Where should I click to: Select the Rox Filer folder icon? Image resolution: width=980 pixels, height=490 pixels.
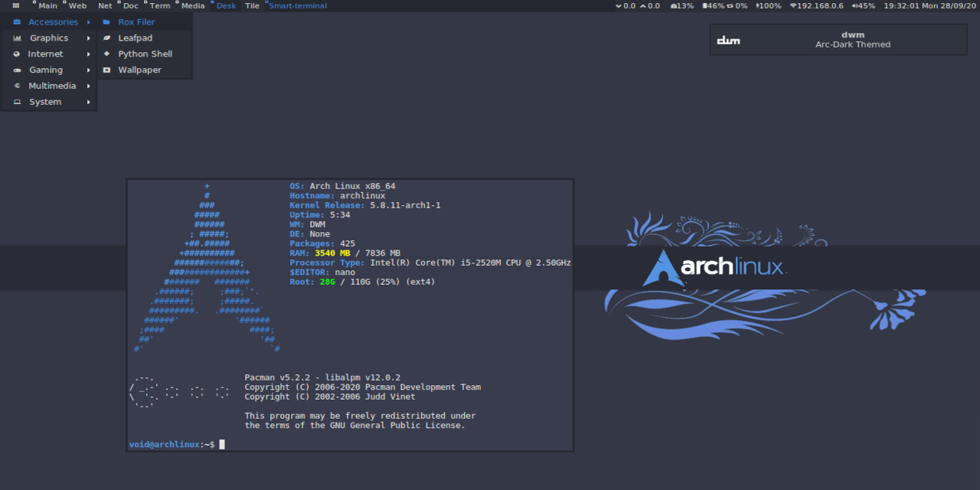tap(106, 21)
